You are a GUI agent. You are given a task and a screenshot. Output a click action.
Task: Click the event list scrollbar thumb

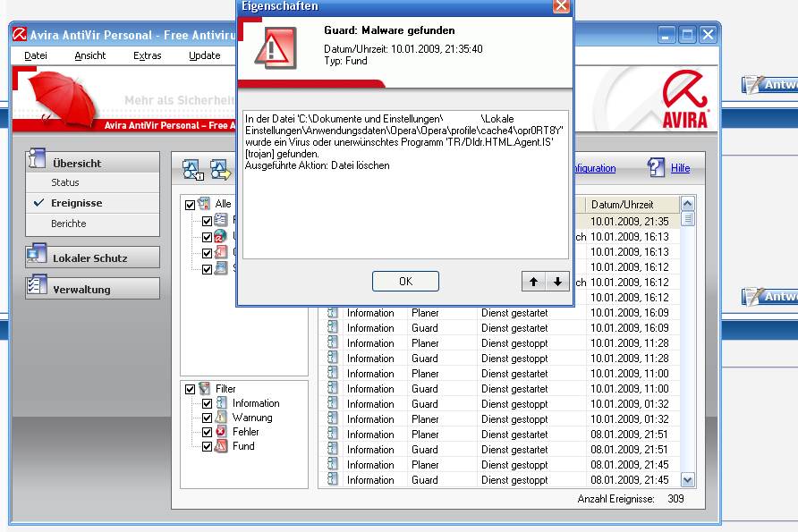(x=688, y=219)
